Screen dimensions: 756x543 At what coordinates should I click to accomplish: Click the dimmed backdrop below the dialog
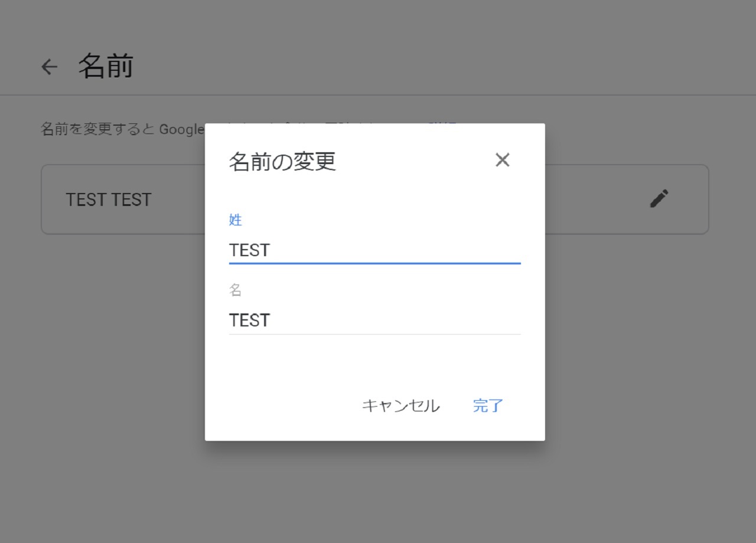coord(374,490)
